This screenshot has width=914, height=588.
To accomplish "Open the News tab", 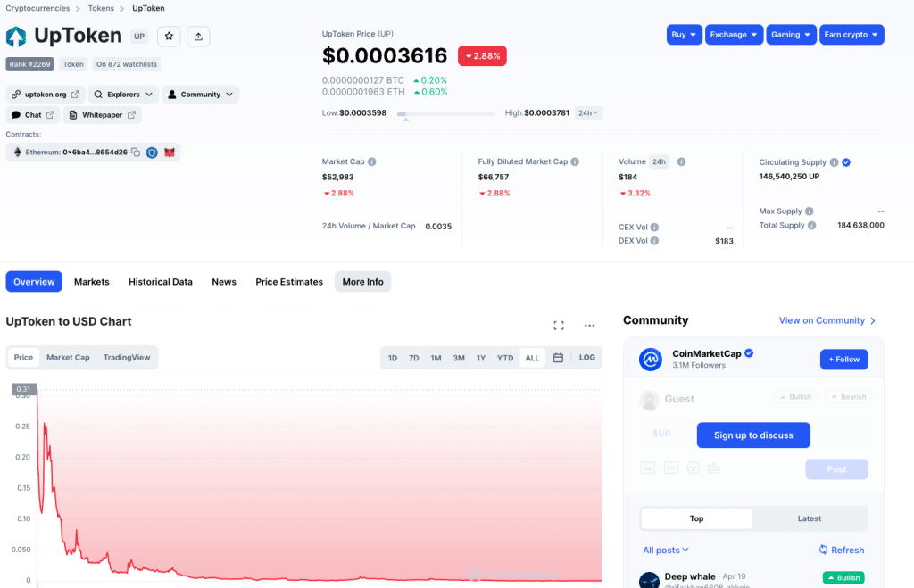I will pyautogui.click(x=224, y=281).
